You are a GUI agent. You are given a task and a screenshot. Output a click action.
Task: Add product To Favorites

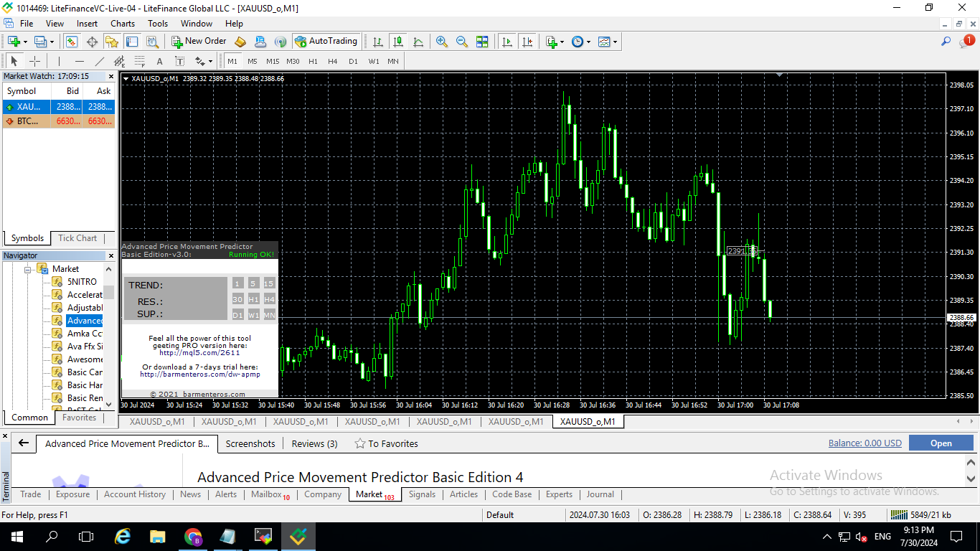pyautogui.click(x=386, y=444)
